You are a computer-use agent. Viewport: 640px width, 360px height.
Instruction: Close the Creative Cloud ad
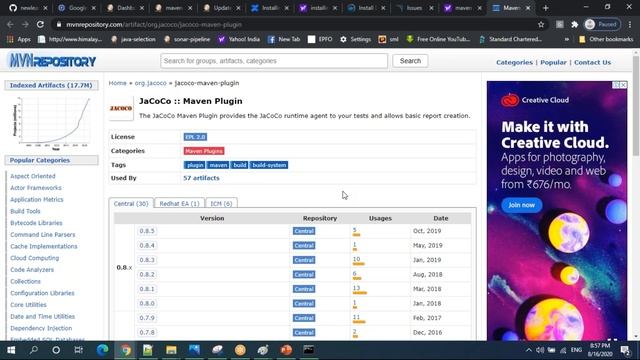point(623,85)
